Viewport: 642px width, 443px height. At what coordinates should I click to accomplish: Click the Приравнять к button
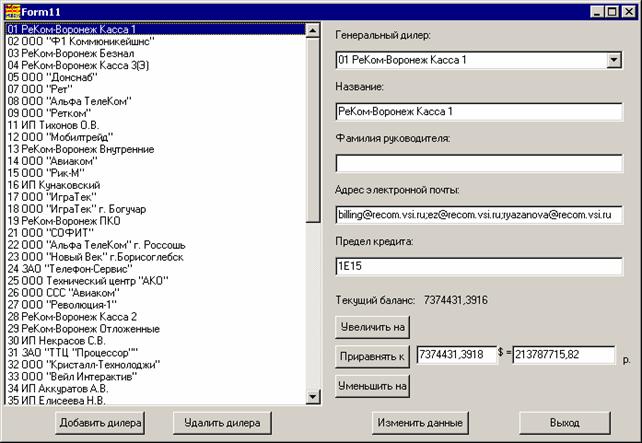click(372, 357)
